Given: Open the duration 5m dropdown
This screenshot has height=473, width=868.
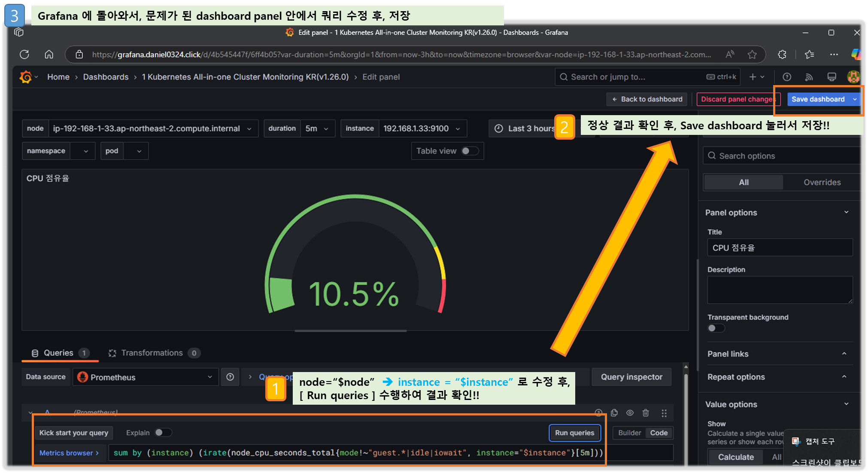Looking at the screenshot, I should (x=317, y=128).
